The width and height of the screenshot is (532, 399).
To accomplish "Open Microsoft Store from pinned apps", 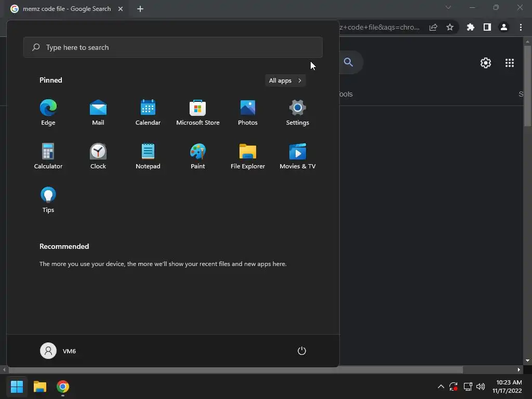I will (198, 113).
